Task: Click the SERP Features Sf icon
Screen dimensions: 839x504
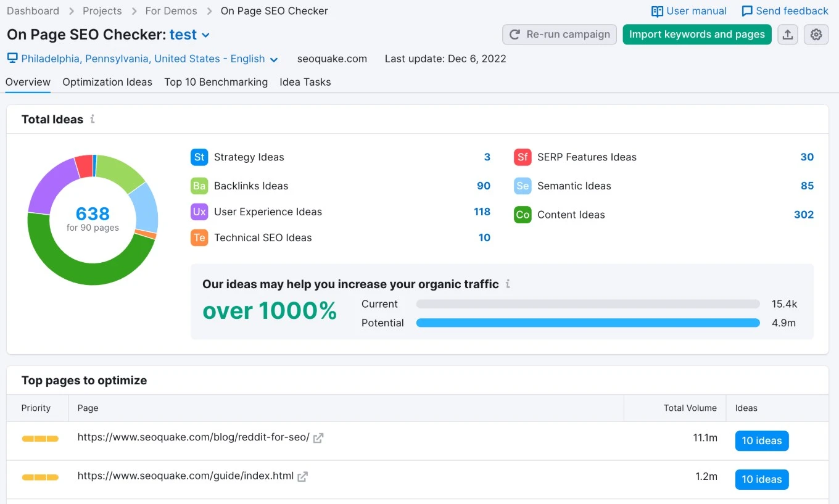Action: (523, 157)
